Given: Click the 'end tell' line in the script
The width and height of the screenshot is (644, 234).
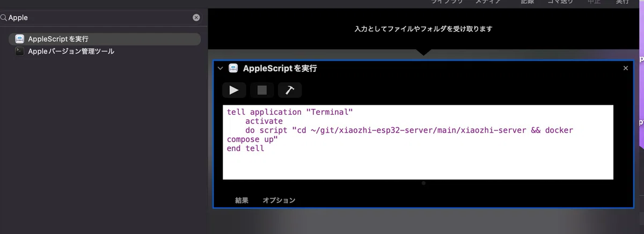Looking at the screenshot, I should click(246, 149).
